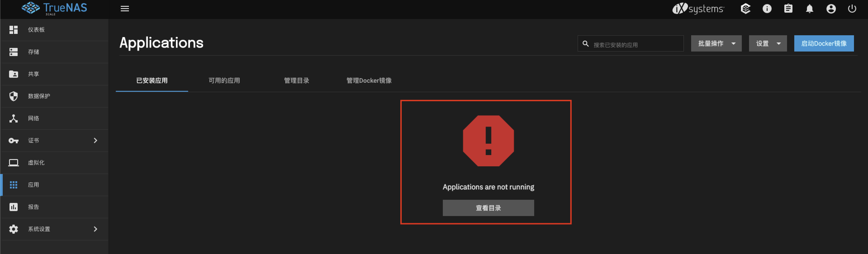
Task: Open the tasks clipboard icon
Action: pyautogui.click(x=788, y=9)
